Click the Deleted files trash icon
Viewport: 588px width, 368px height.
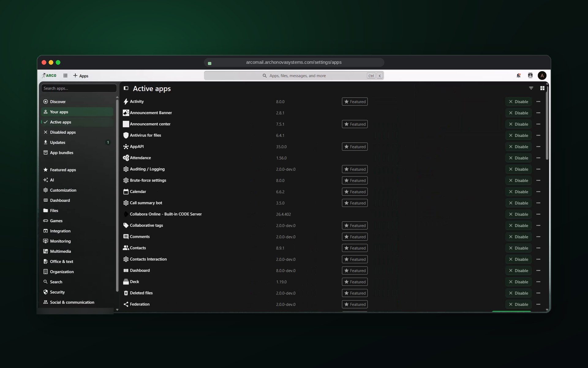click(x=126, y=293)
